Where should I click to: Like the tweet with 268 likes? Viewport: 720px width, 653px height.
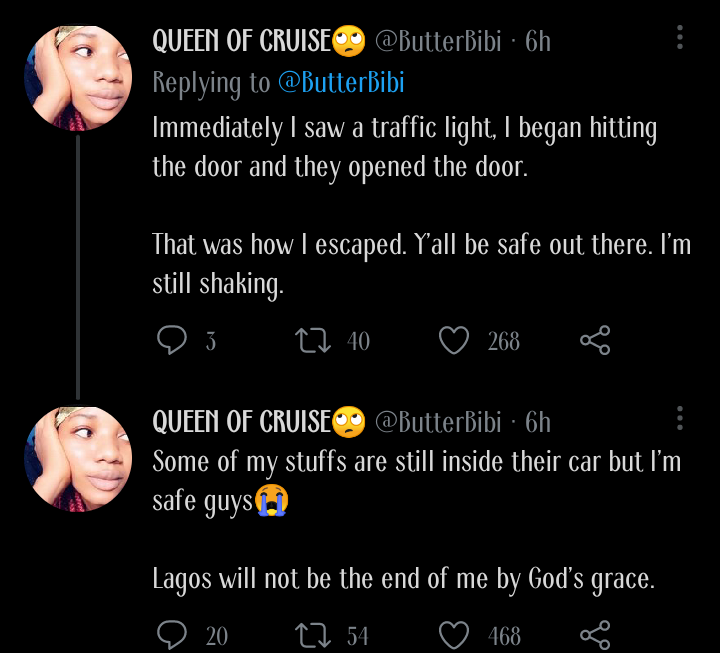click(455, 341)
